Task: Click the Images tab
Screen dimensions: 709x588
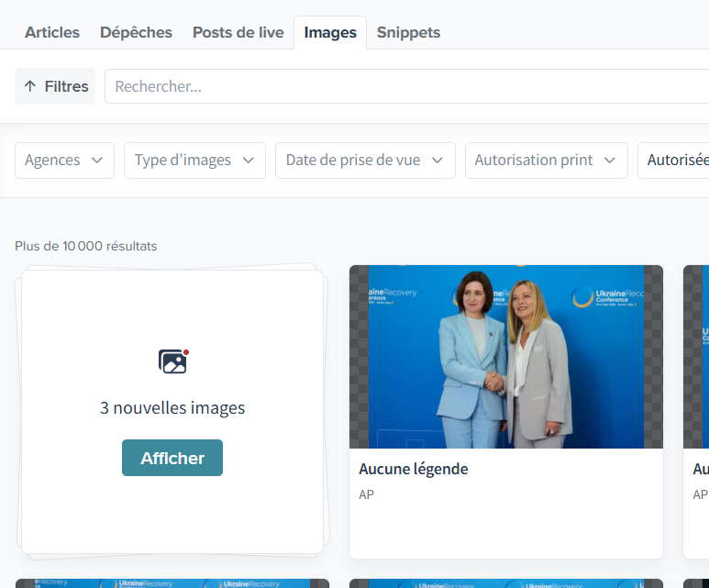Action: 330,33
